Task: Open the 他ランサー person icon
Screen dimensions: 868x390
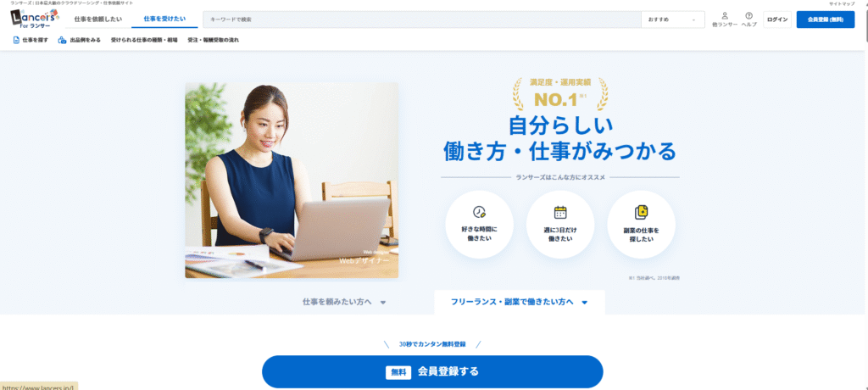Action: (x=725, y=15)
